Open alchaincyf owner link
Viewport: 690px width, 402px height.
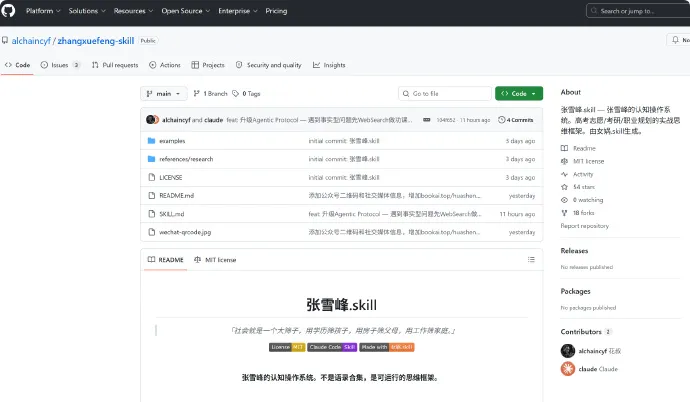pyautogui.click(x=31, y=40)
